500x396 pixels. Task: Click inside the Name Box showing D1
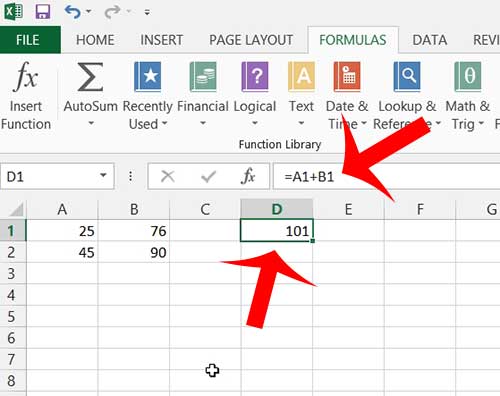click(50, 176)
